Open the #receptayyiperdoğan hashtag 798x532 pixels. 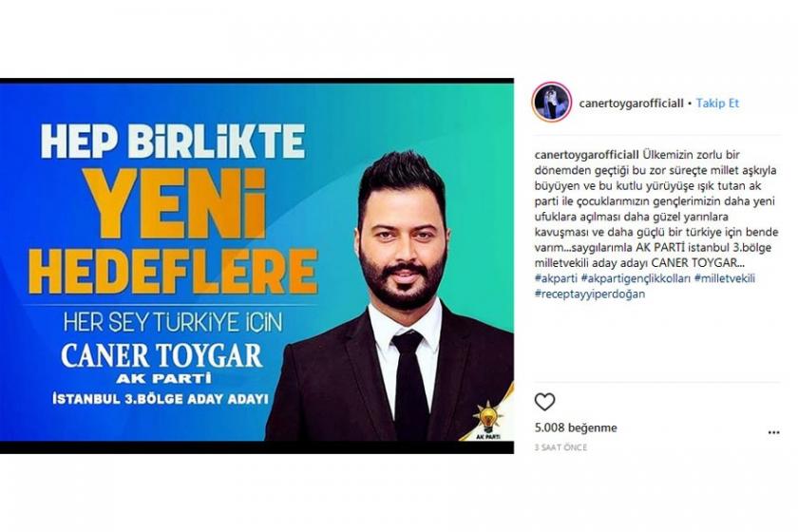[590, 294]
